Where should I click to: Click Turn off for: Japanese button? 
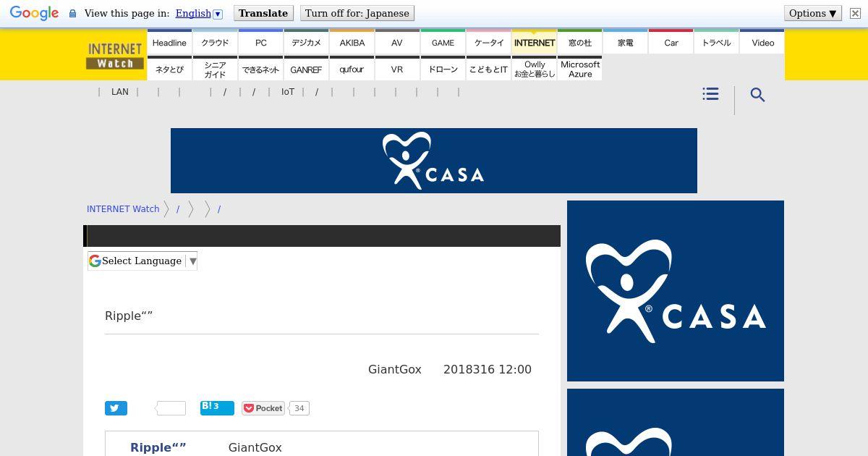[357, 13]
